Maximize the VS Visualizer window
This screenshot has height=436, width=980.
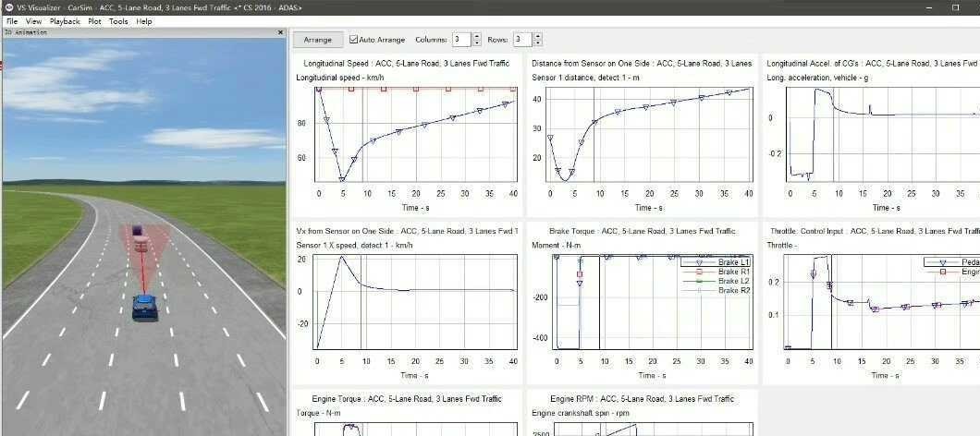(x=956, y=7)
